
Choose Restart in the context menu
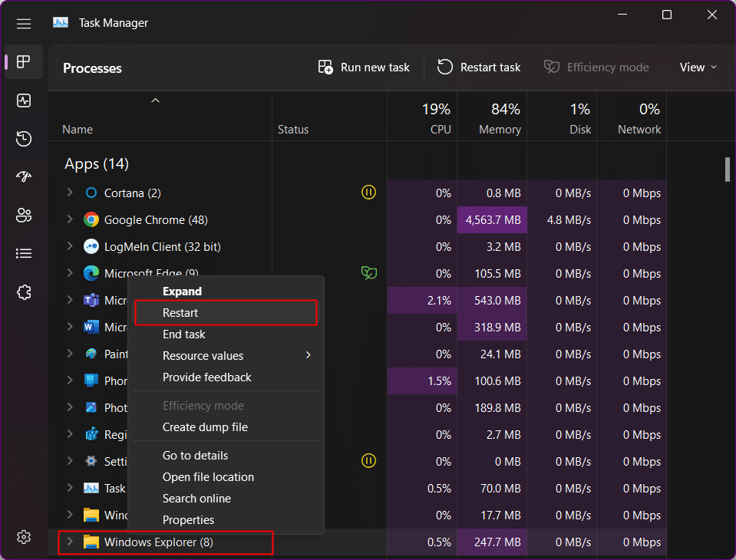[x=226, y=313]
